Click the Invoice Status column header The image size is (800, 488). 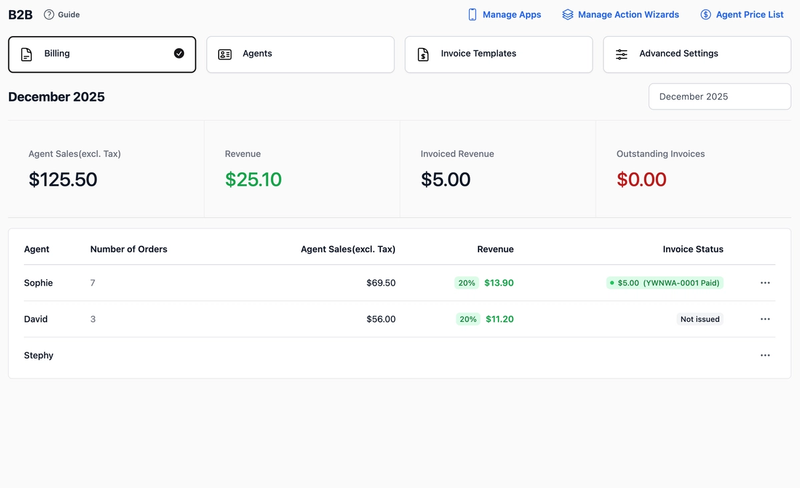(693, 249)
